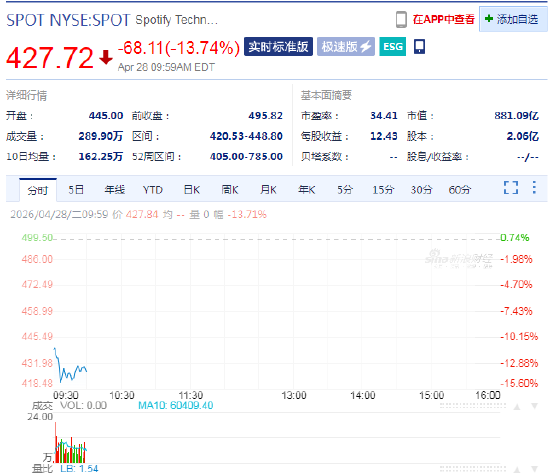Click the 区间 value 420.53-448.80
This screenshot has width=550, height=474.
246,136
